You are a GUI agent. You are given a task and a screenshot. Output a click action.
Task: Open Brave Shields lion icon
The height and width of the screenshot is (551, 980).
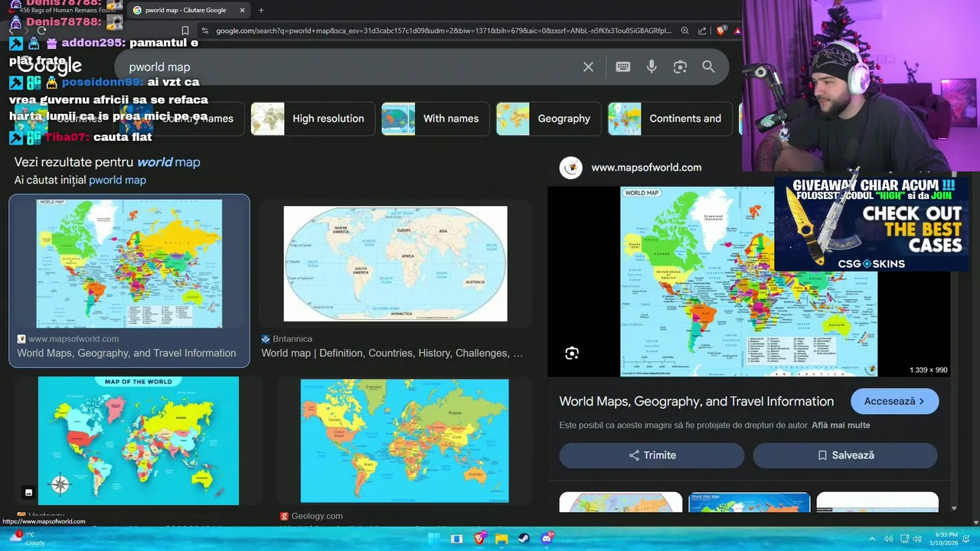(x=720, y=31)
